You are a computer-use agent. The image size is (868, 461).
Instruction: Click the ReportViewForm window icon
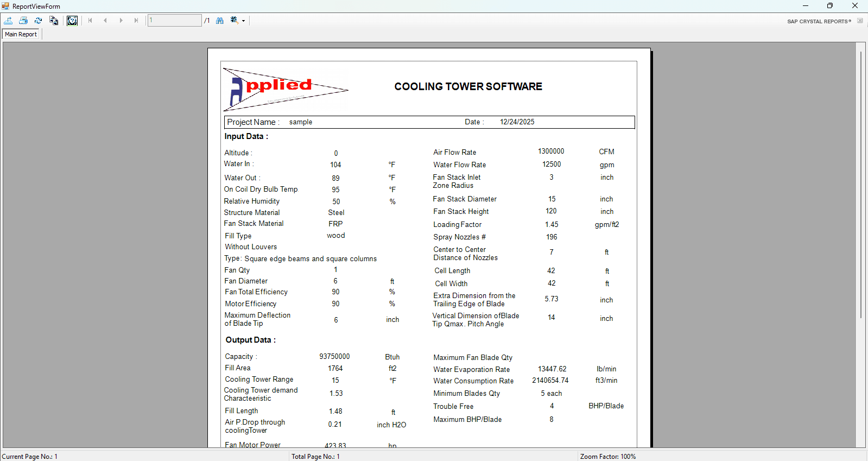click(5, 6)
